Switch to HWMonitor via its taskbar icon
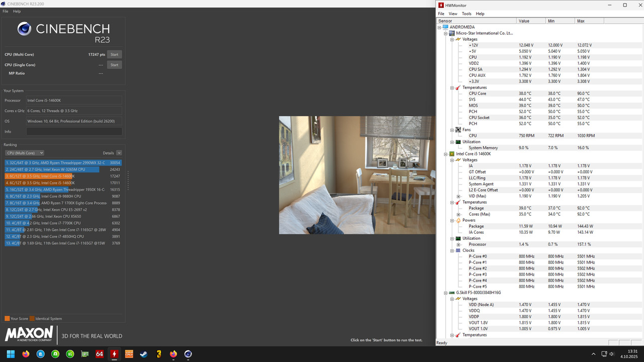 pyautogui.click(x=114, y=354)
